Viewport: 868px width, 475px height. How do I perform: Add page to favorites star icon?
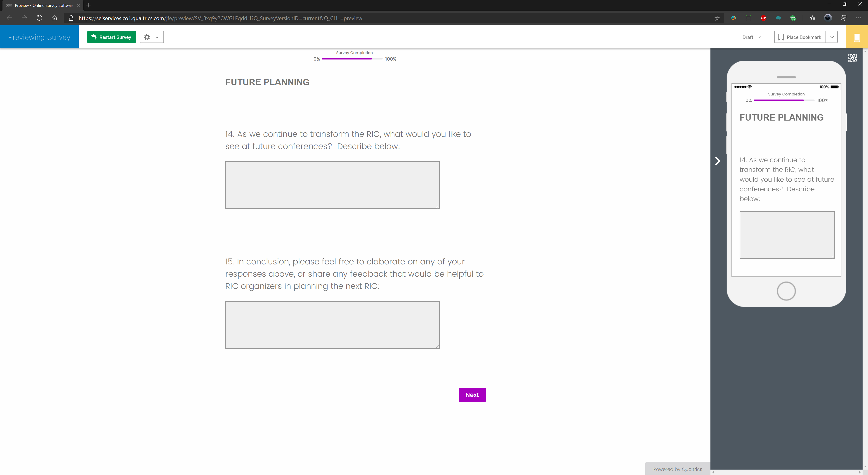point(717,18)
